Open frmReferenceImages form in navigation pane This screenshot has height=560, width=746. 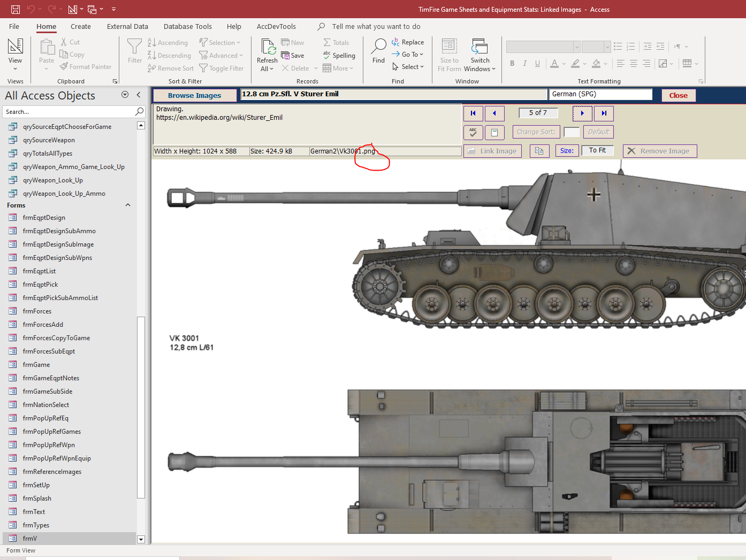pyautogui.click(x=52, y=472)
